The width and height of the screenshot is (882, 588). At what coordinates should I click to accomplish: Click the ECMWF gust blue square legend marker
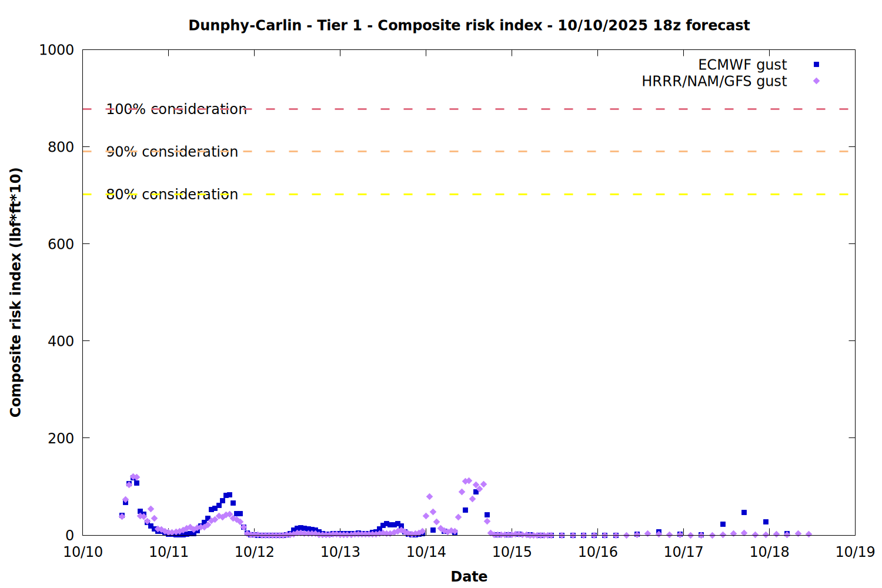click(x=816, y=65)
